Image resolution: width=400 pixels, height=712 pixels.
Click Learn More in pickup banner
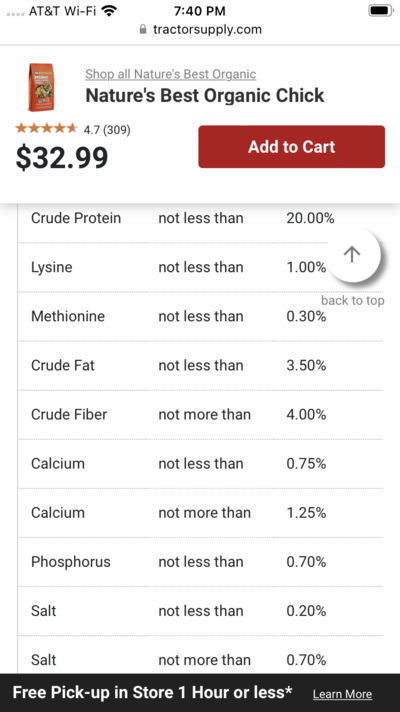[342, 694]
